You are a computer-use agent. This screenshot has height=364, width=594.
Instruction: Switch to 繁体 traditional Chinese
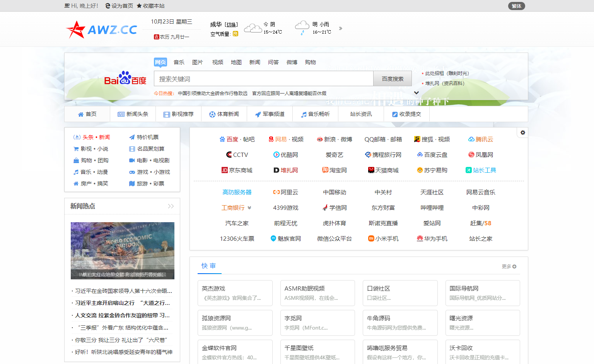click(517, 6)
